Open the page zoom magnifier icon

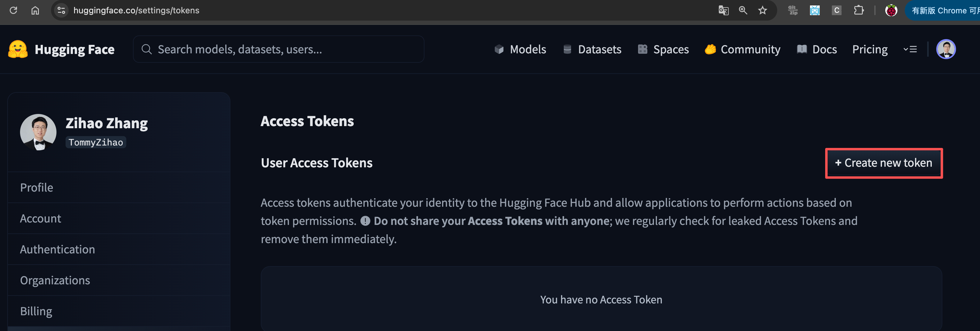[x=743, y=10]
